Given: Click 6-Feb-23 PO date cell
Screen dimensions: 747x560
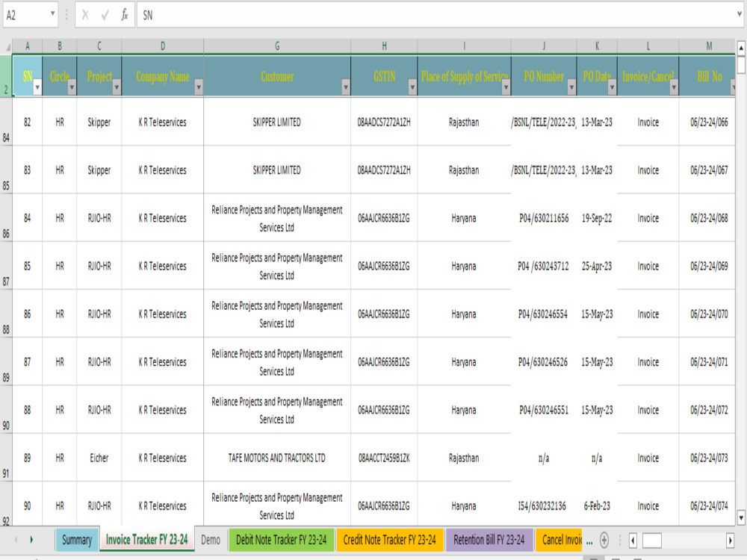Looking at the screenshot, I should click(x=596, y=505).
